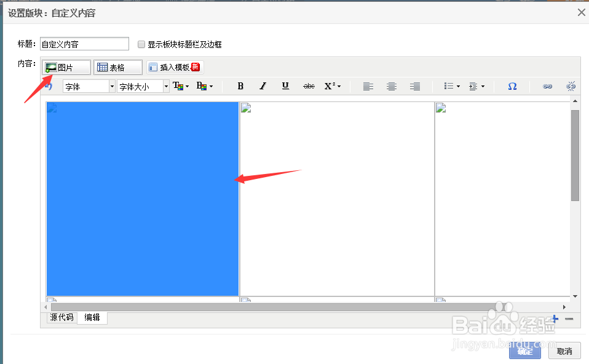The width and height of the screenshot is (589, 364).
Task: Click the insert link icon
Action: pos(547,87)
